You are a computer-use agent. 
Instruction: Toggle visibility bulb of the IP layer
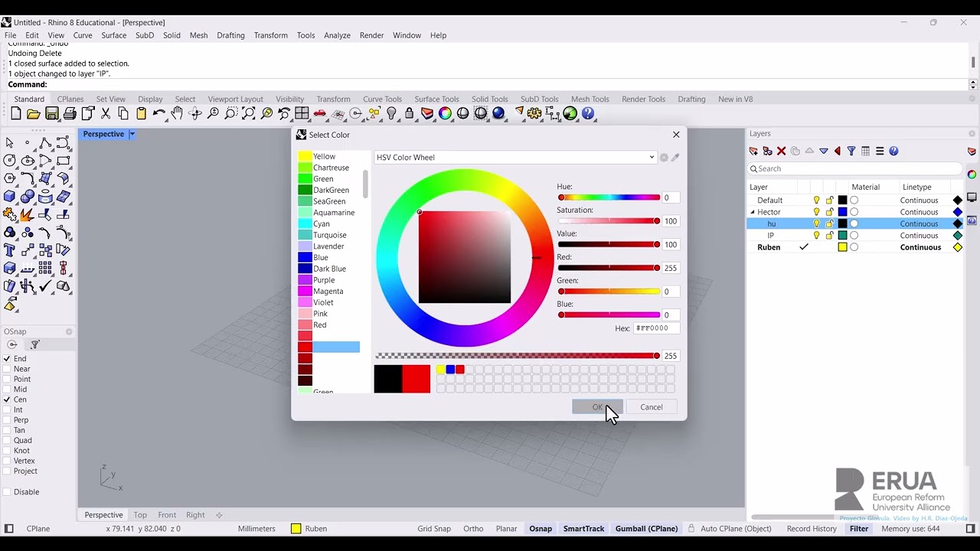(816, 236)
